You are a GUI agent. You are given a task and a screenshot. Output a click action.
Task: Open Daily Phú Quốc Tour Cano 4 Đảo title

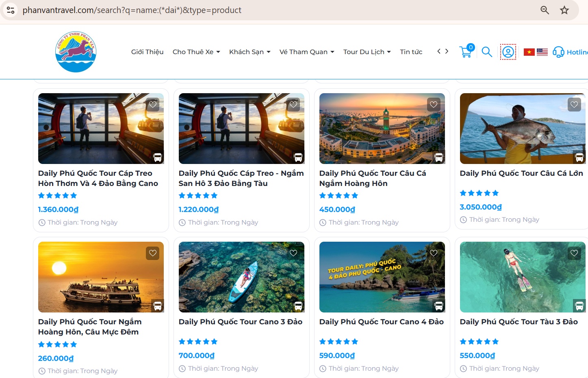[x=381, y=322]
